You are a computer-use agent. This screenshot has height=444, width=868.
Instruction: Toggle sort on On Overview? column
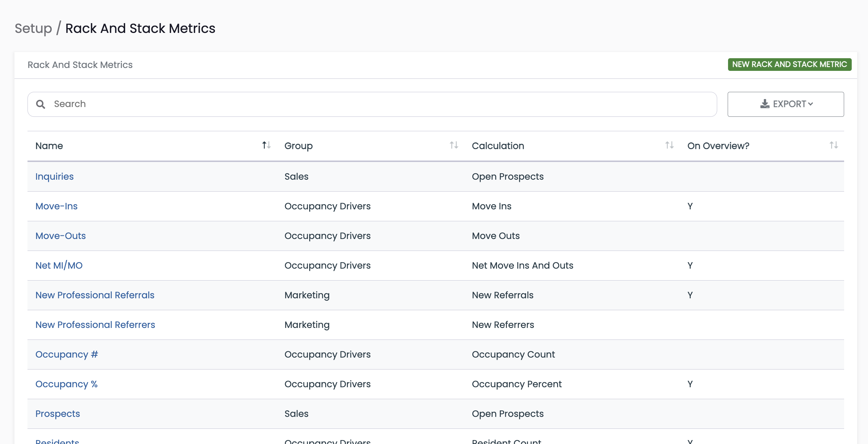(834, 145)
